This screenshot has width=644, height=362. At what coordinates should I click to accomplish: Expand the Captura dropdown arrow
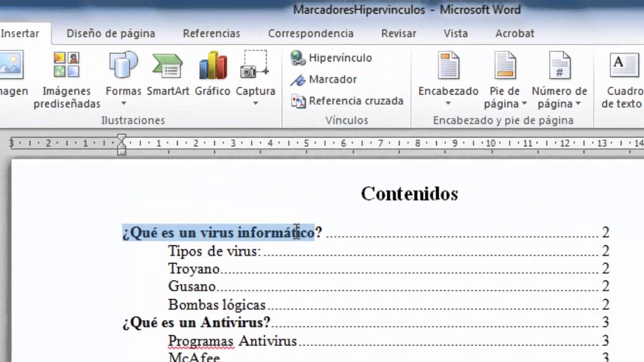pyautogui.click(x=255, y=104)
